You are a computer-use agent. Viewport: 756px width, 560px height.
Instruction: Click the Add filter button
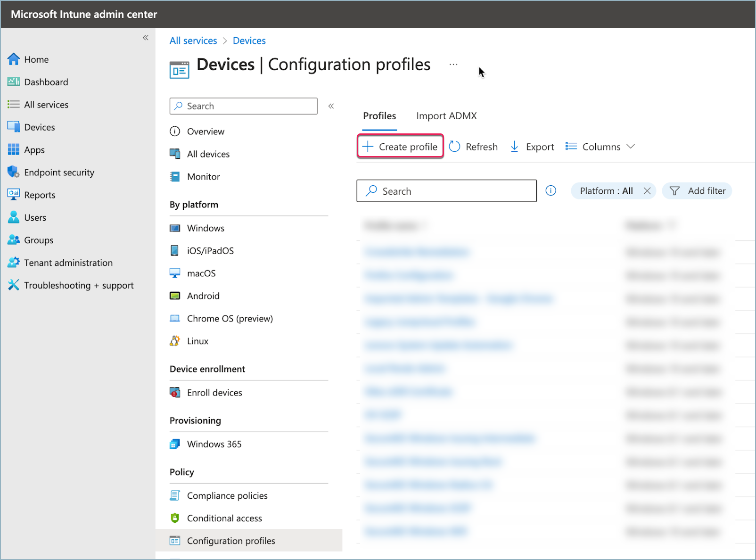697,191
